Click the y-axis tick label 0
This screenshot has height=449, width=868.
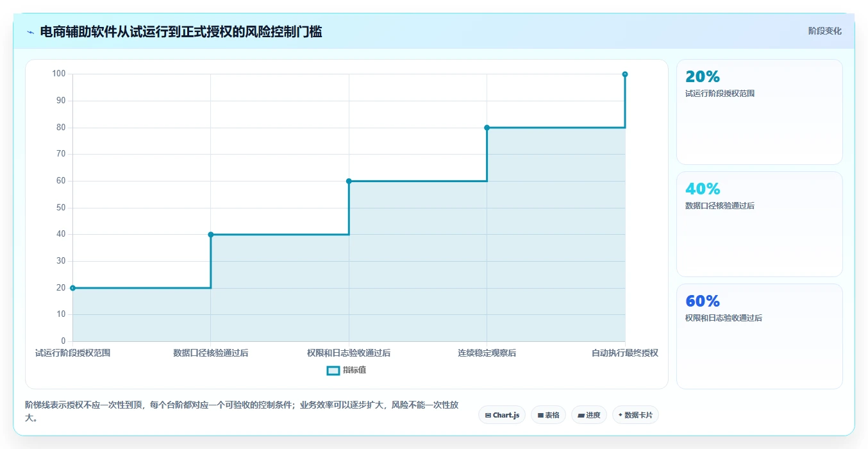coord(63,341)
